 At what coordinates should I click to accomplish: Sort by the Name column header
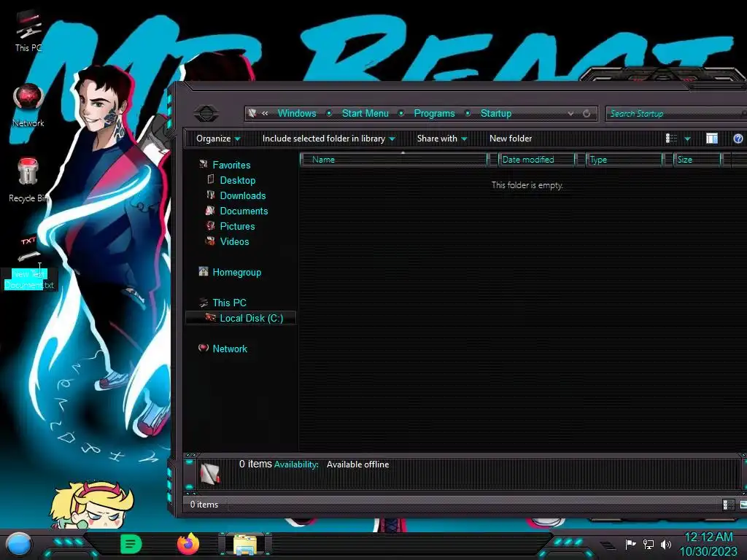tap(394, 160)
